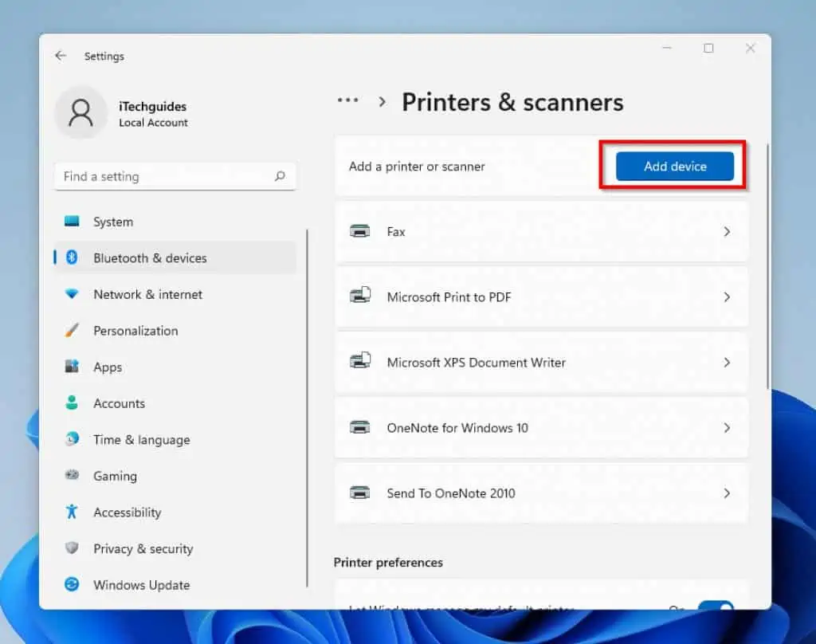Open the Bluetooth & devices icon in the sidebar
This screenshot has width=816, height=644.
(x=73, y=257)
